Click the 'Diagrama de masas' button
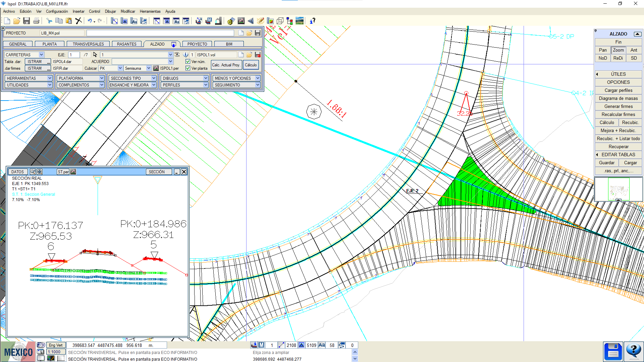The width and height of the screenshot is (644, 362). click(618, 98)
